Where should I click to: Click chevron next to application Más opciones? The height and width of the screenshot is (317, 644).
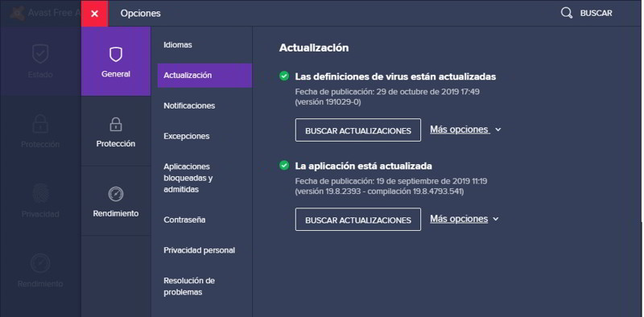tap(496, 219)
